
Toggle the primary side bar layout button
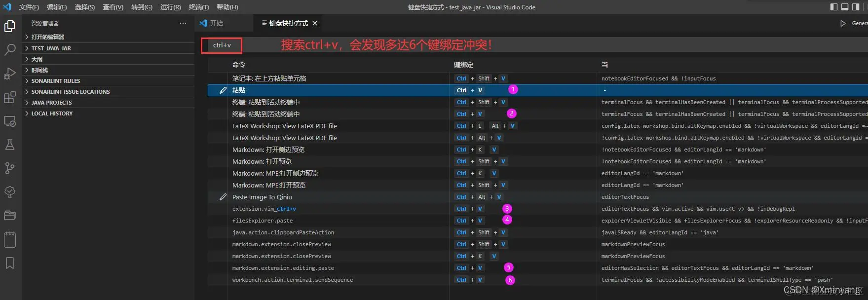click(834, 7)
